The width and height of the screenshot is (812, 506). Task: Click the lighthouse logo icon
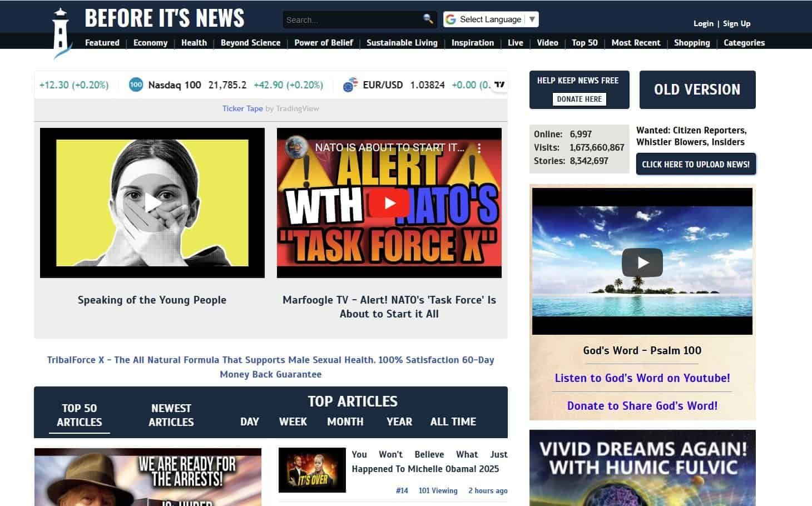pos(62,32)
